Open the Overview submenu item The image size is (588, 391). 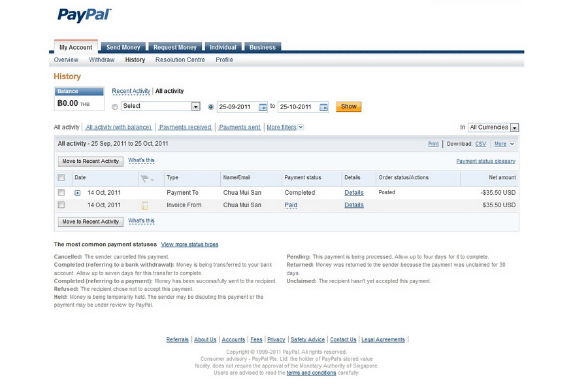tap(66, 60)
